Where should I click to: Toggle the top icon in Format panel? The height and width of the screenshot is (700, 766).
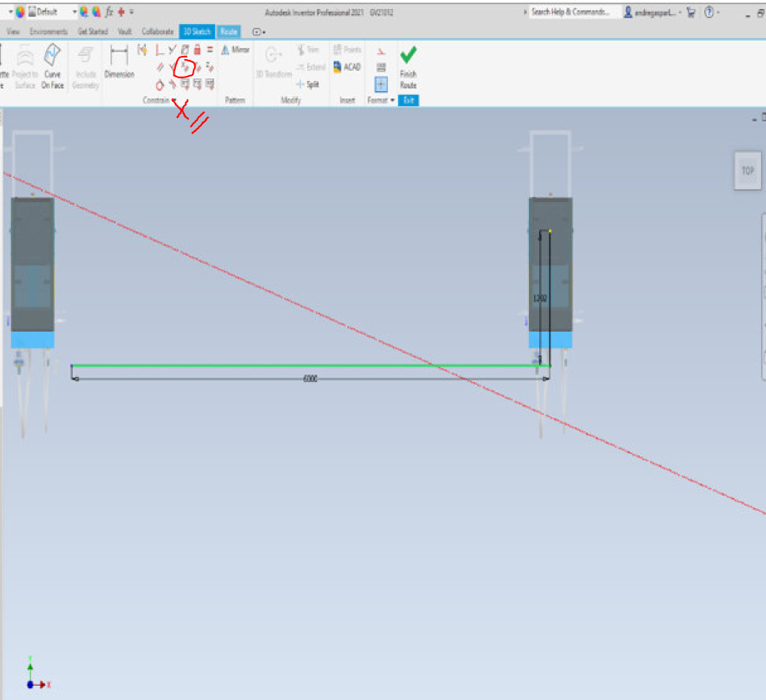(x=381, y=51)
